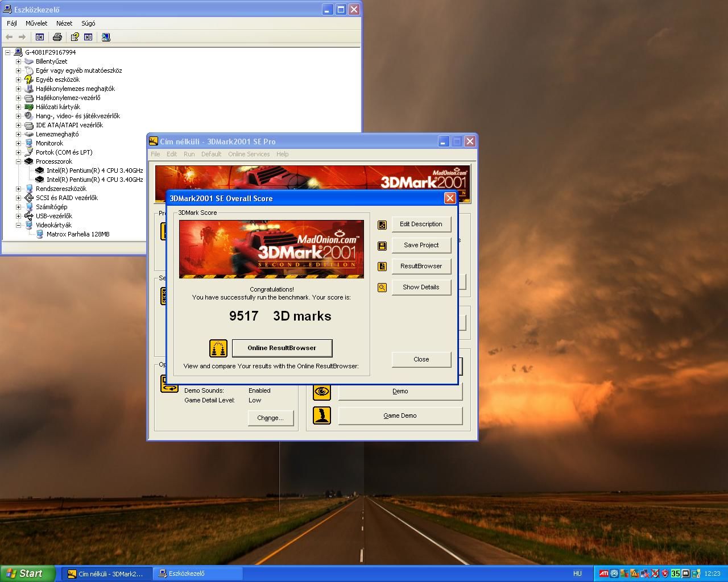Click the action pane toolbar icon in Eszközkezelő
Image resolution: width=728 pixels, height=582 pixels.
click(x=88, y=37)
